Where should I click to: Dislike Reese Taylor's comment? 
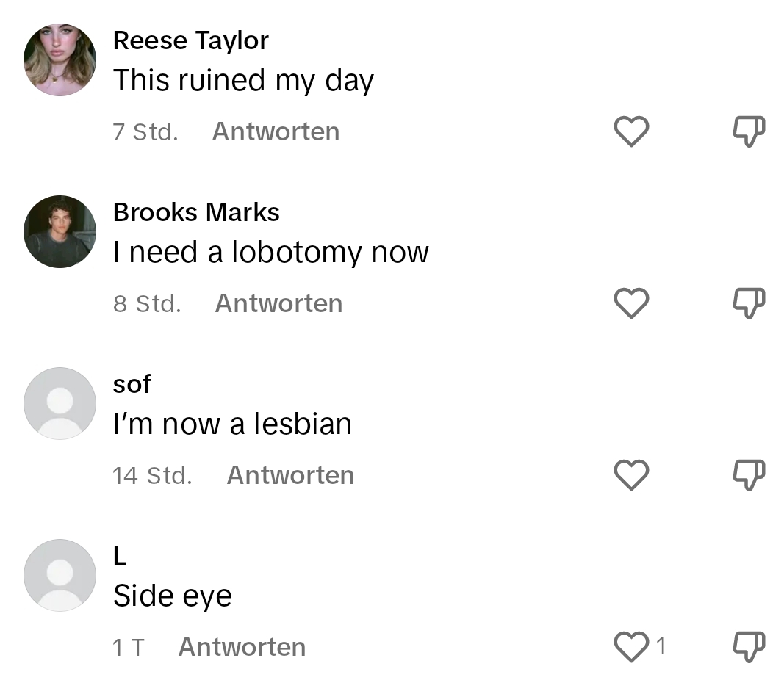749,131
